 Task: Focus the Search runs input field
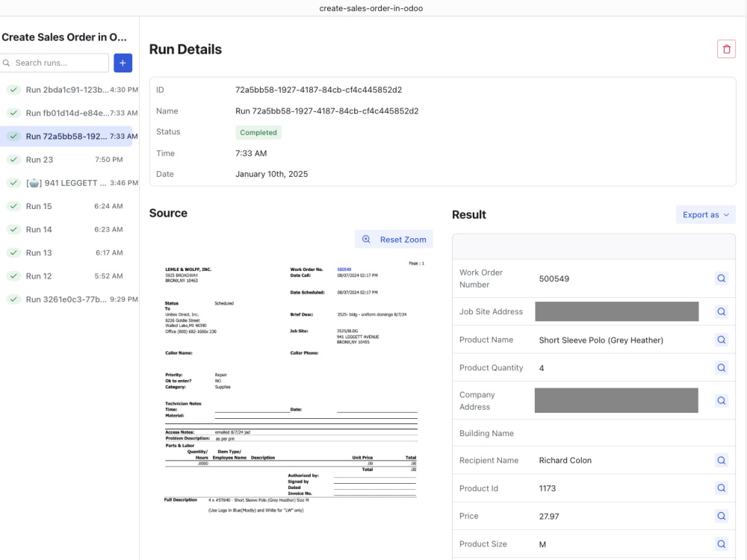click(x=55, y=63)
